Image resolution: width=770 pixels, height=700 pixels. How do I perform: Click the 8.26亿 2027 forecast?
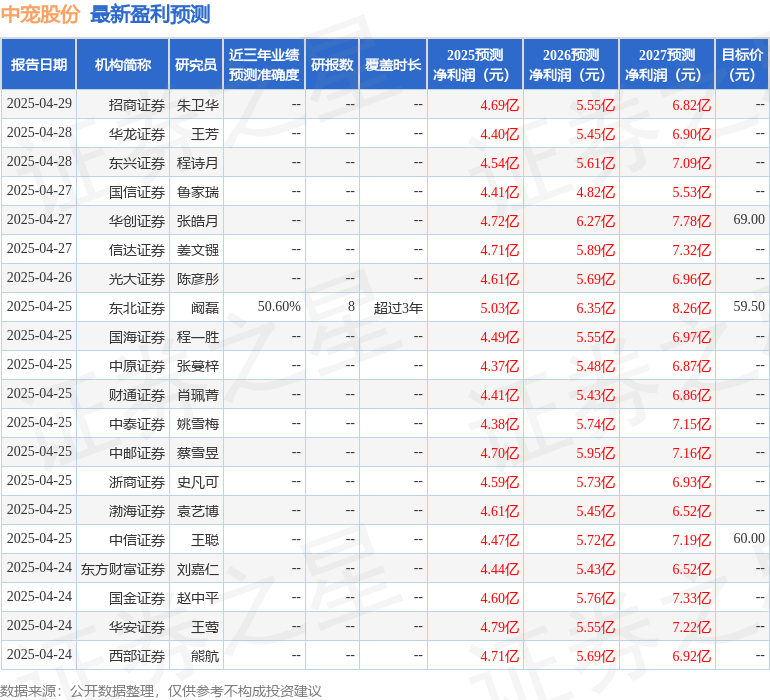(691, 308)
